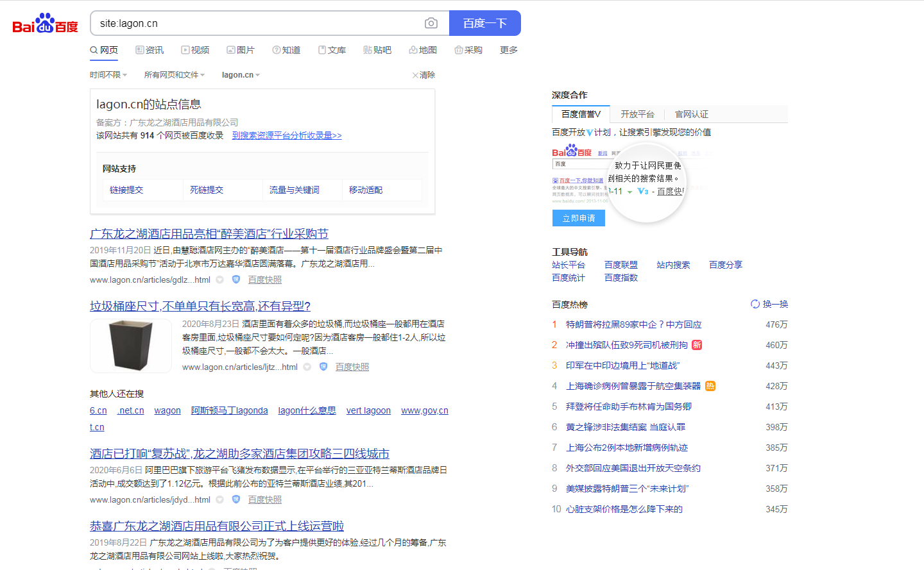
Task: Show 更多 search categories
Action: [x=509, y=50]
